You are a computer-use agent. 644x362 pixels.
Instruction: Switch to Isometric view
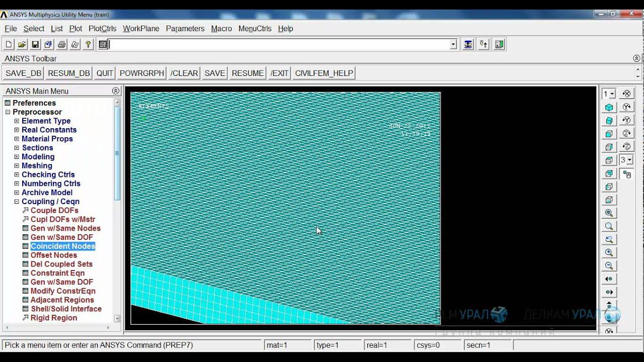[x=609, y=107]
